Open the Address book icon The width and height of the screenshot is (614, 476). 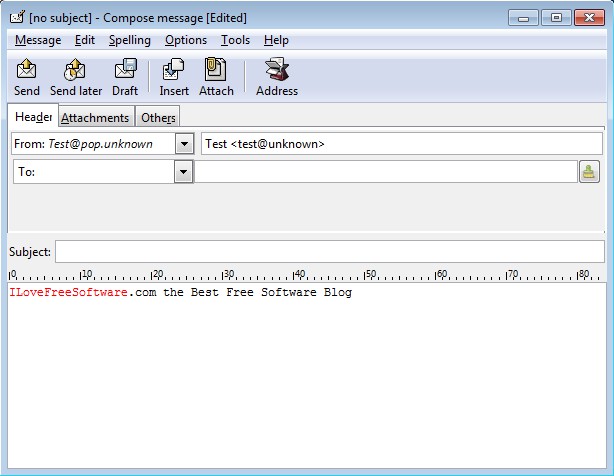pos(277,69)
